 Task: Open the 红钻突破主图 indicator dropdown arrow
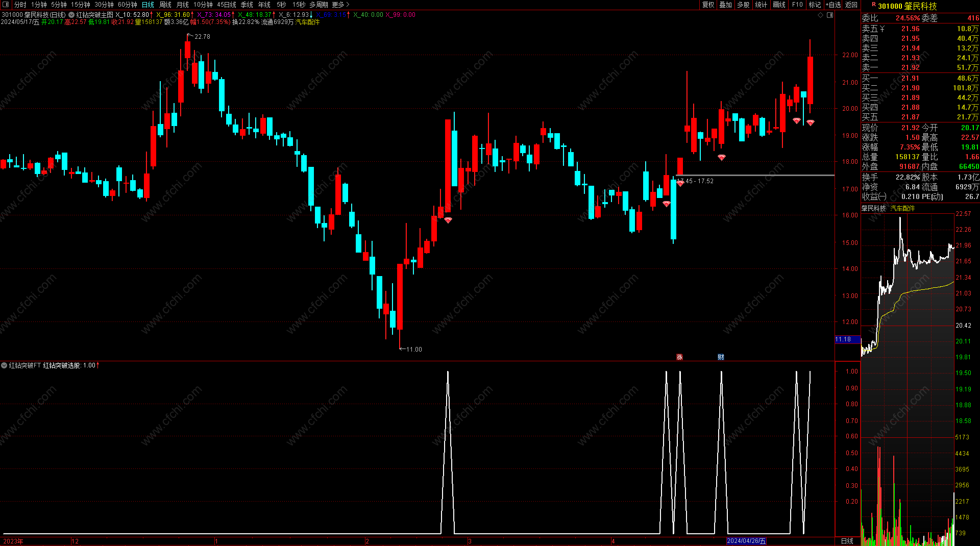(71, 15)
